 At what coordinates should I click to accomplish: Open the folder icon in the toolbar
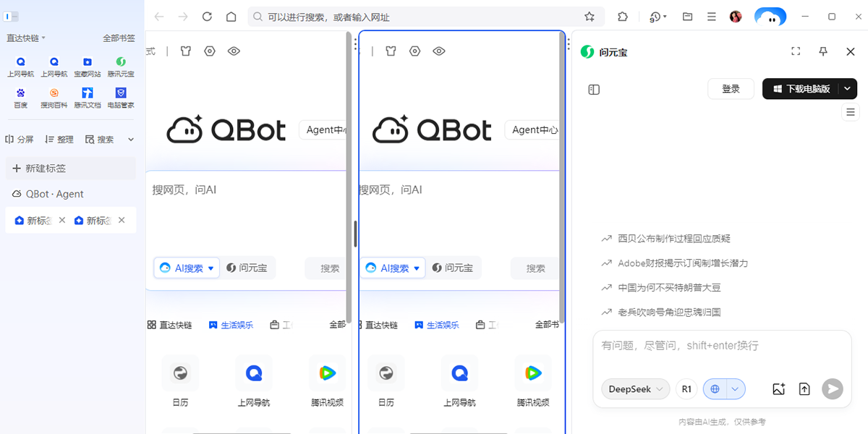[688, 17]
